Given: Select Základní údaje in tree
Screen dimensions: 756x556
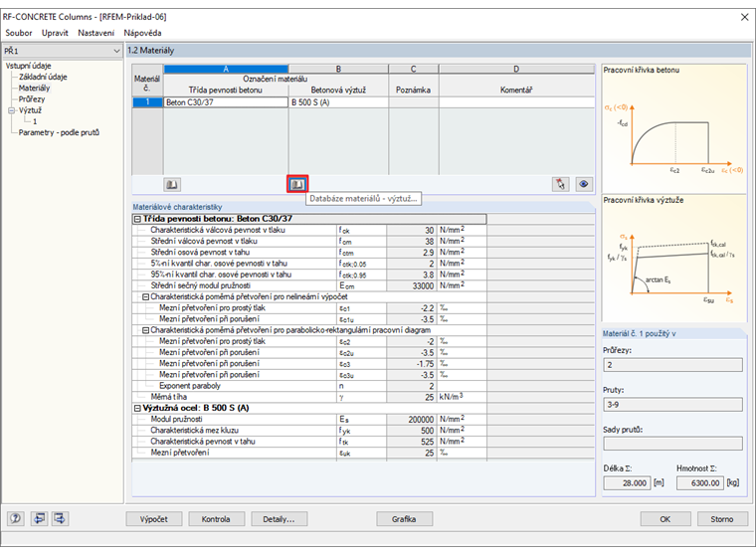Looking at the screenshot, I should tap(43, 77).
